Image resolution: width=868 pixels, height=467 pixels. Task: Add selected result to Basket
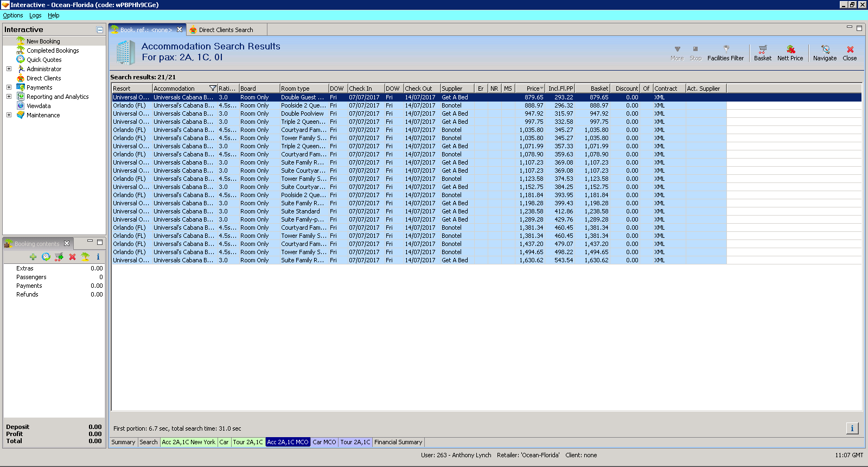tap(762, 52)
